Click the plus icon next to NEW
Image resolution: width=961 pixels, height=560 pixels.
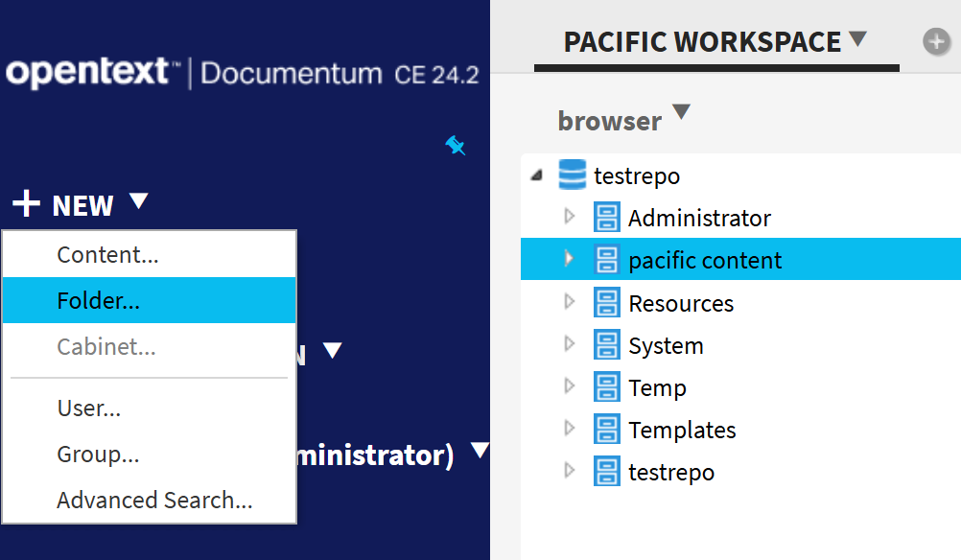point(26,203)
